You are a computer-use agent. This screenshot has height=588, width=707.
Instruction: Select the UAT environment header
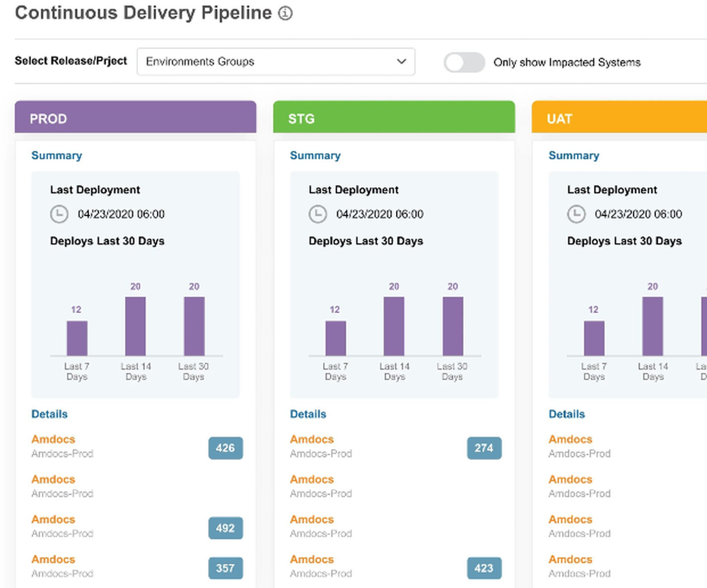[x=619, y=117]
